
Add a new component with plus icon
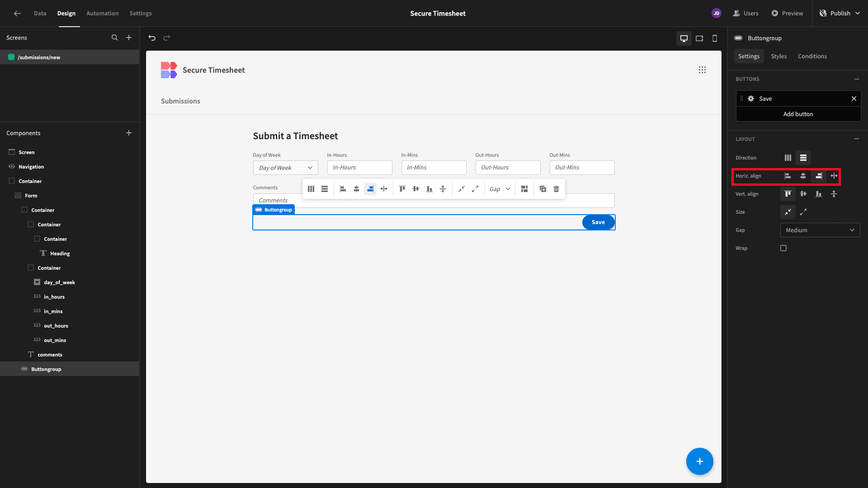coord(129,133)
